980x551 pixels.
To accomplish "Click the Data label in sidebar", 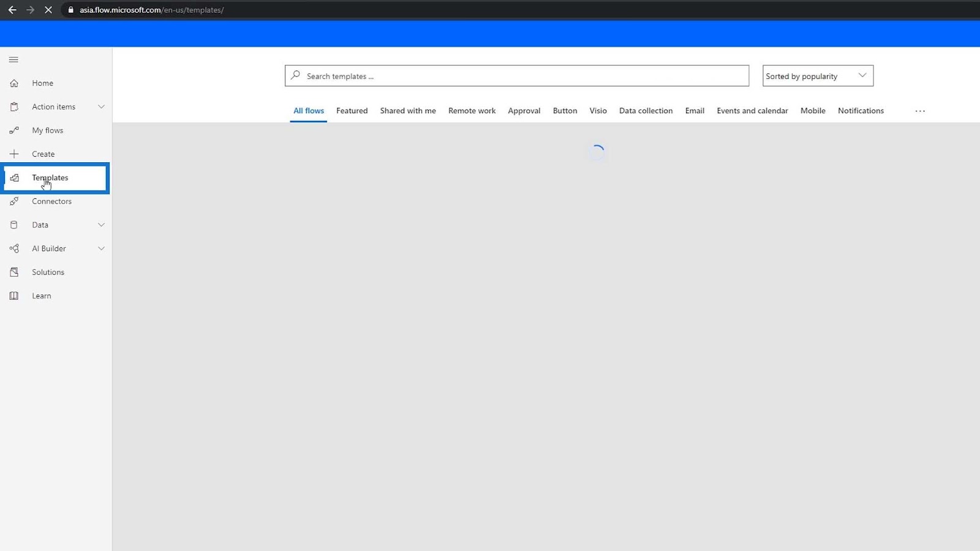I will pos(40,225).
